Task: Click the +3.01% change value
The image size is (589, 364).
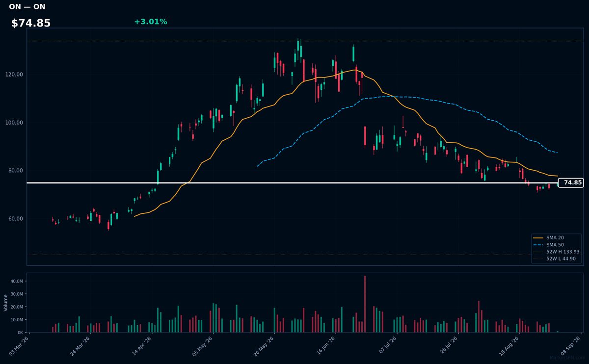Action: tap(150, 22)
